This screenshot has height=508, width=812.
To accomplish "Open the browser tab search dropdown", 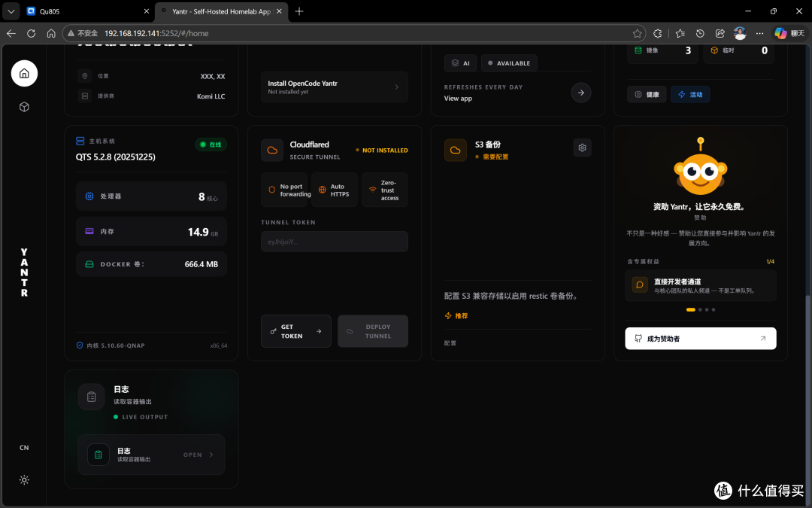I will 11,11.
